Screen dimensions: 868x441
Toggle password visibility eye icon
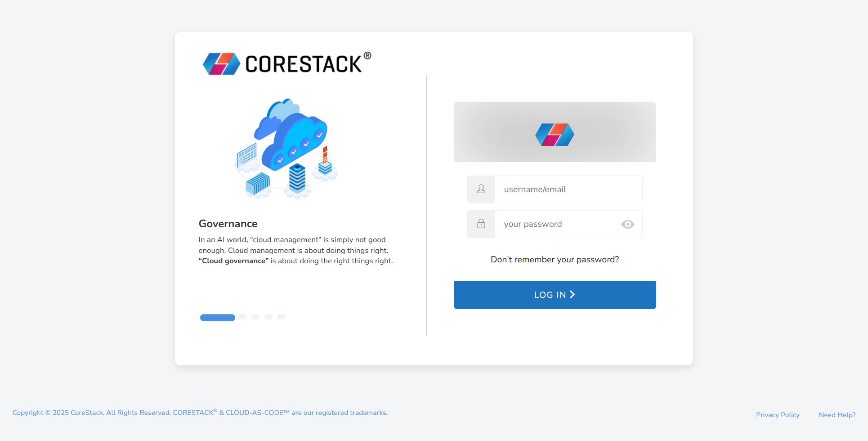coord(627,224)
